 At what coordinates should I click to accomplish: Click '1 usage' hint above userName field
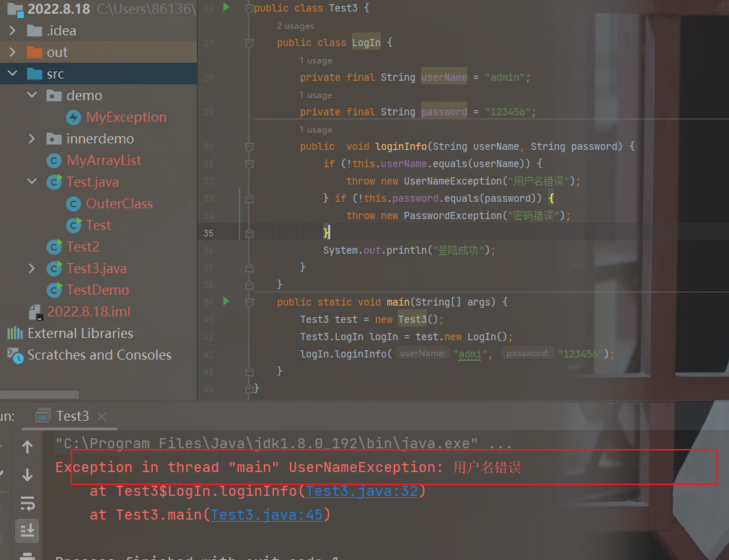click(x=316, y=61)
